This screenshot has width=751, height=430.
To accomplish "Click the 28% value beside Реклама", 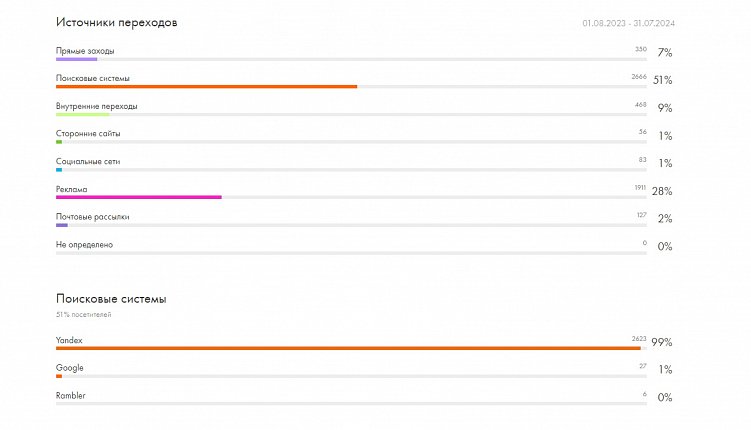I will pyautogui.click(x=662, y=191).
